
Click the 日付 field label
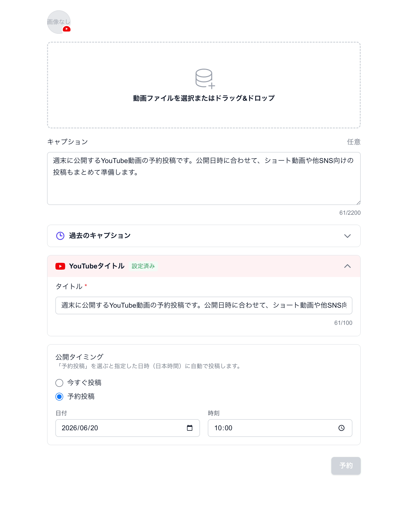pyautogui.click(x=61, y=413)
